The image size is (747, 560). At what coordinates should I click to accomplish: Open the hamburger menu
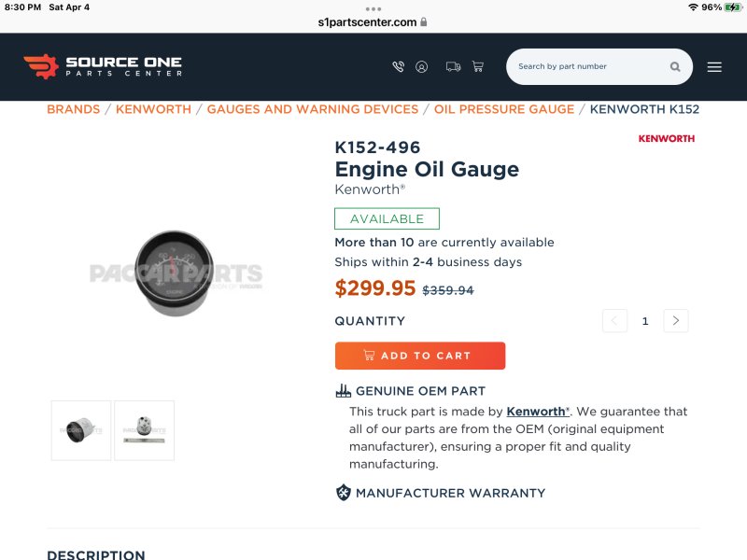(714, 67)
